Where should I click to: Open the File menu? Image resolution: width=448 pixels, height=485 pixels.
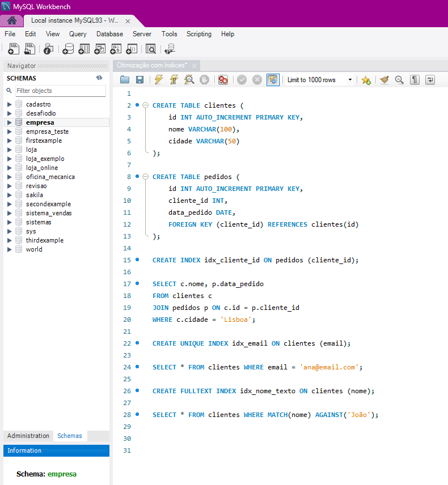10,34
